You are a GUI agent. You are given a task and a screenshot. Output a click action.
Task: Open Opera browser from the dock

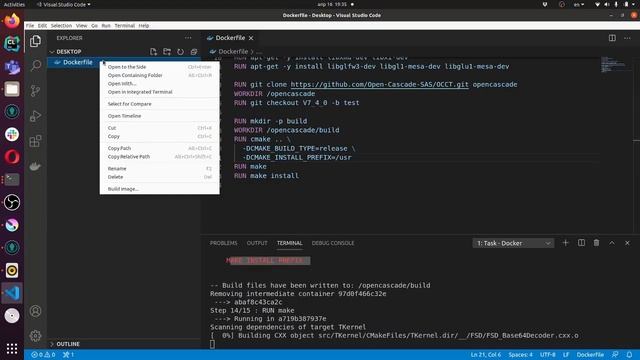coord(12,157)
